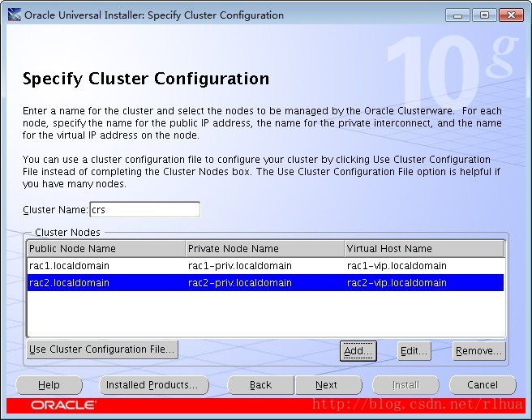
Task: Click the Public Node Name column header
Action: pyautogui.click(x=106, y=249)
